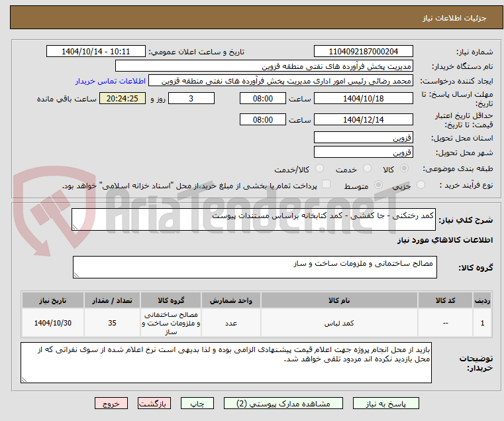Click the price validity date 1404/12/14
This screenshot has width=504, height=421.
pos(363,120)
